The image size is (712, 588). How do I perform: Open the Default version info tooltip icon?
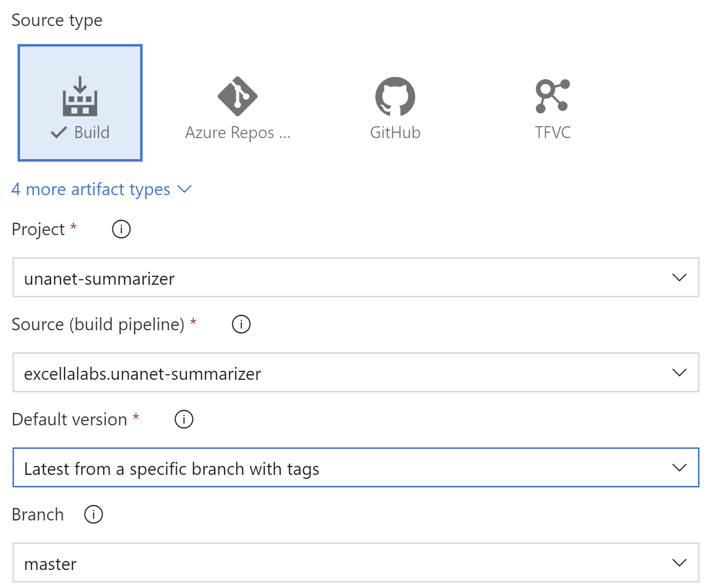coord(184,419)
